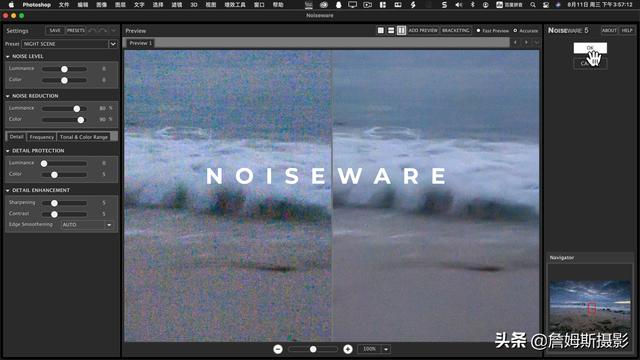Click the zoom out minus icon

tap(278, 349)
